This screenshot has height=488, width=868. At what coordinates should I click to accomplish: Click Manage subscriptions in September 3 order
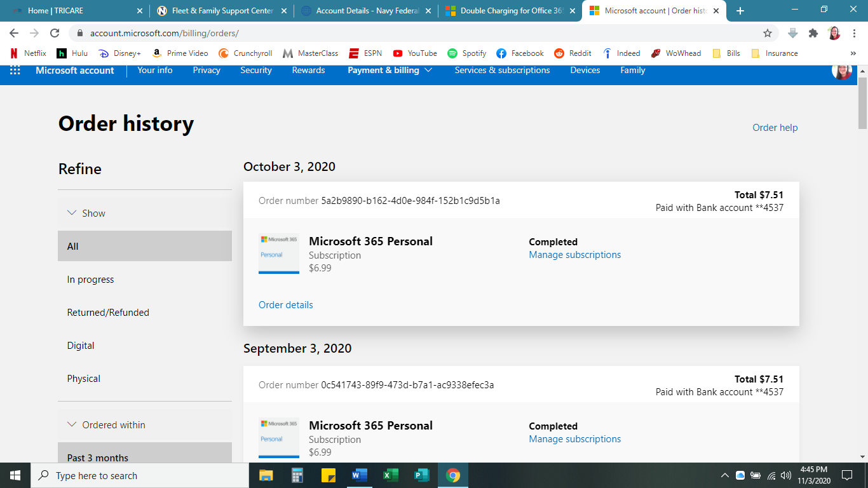(575, 439)
